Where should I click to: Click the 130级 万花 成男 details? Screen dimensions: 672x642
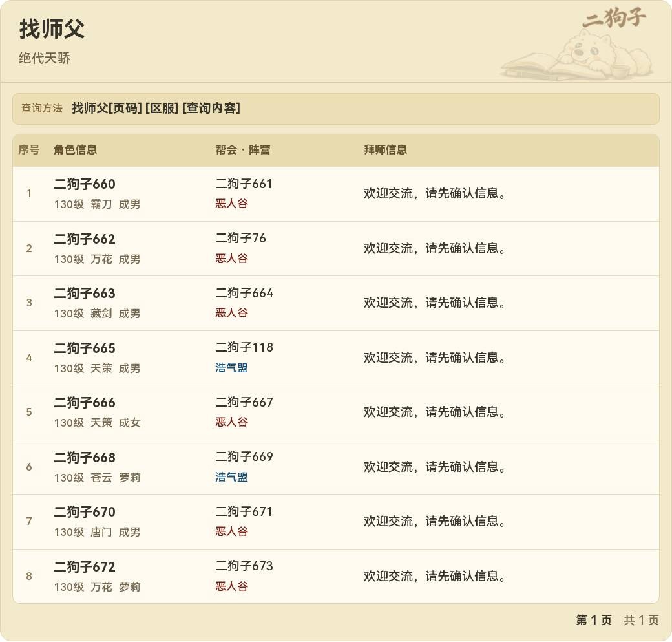pyautogui.click(x=98, y=259)
